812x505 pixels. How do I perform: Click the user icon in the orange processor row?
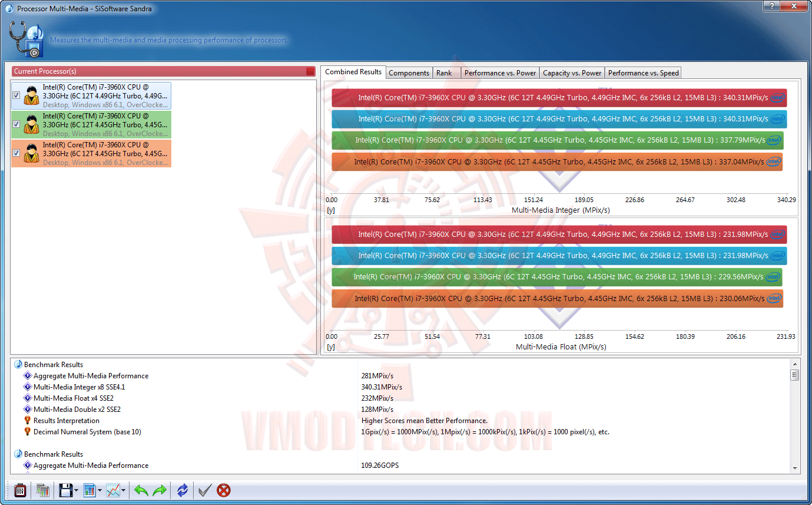[x=31, y=153]
